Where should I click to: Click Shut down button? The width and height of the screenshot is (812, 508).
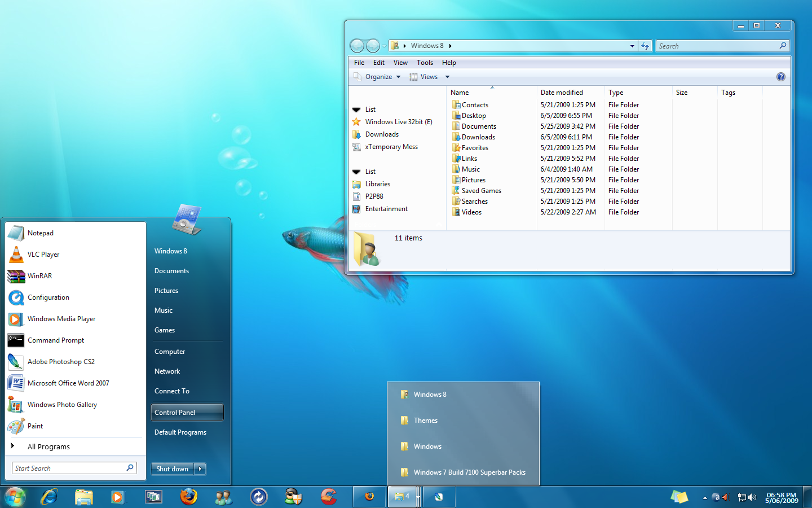[x=173, y=469]
